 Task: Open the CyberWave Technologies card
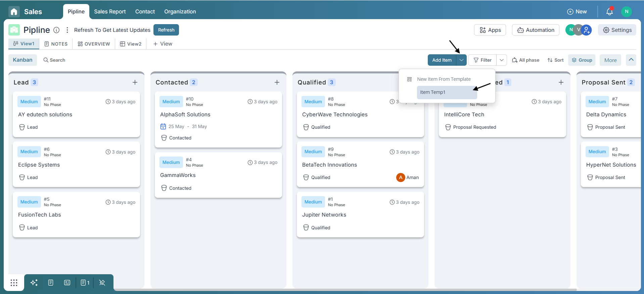(360, 114)
